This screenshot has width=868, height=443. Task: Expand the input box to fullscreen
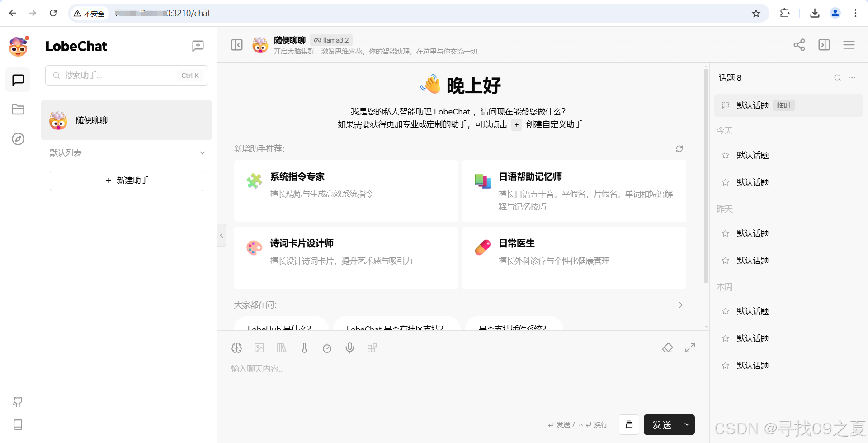tap(690, 348)
